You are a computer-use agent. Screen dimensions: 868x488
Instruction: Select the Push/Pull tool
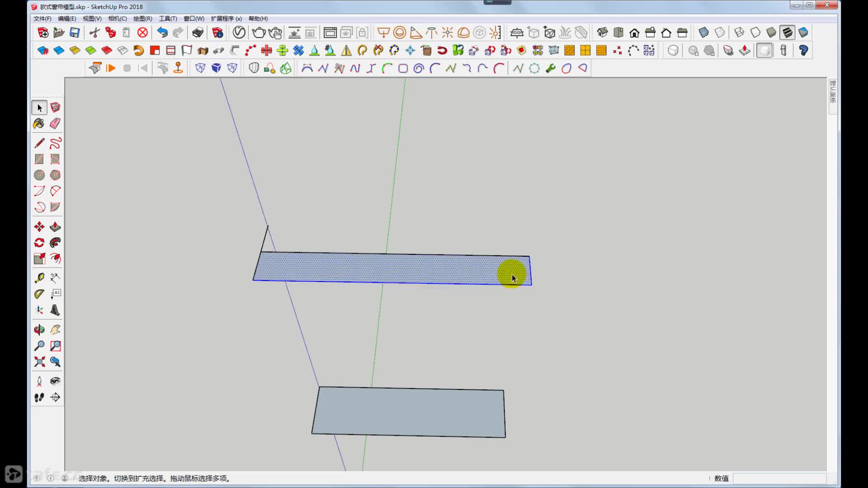coord(55,226)
